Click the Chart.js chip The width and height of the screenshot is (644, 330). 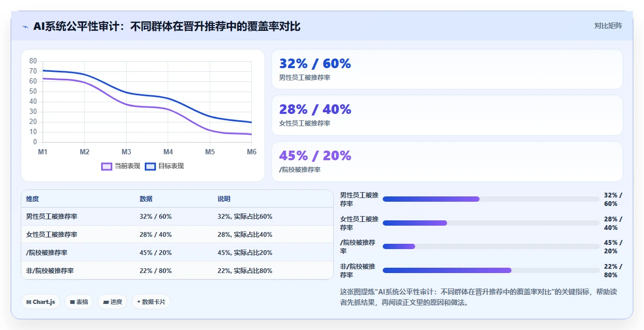[41, 302]
